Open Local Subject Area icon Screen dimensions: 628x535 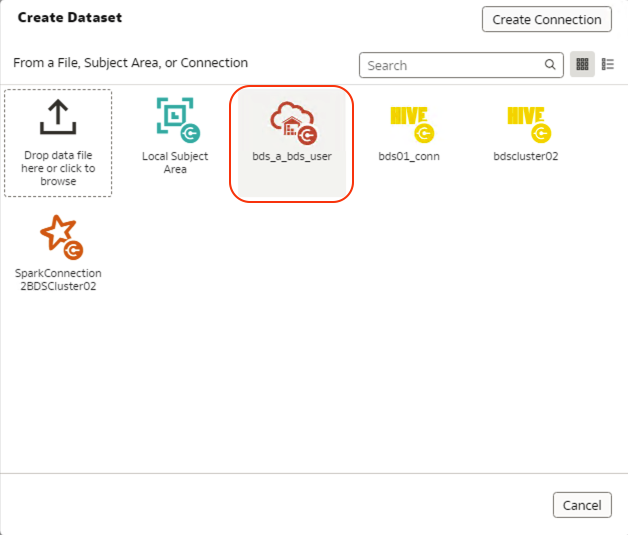[178, 120]
